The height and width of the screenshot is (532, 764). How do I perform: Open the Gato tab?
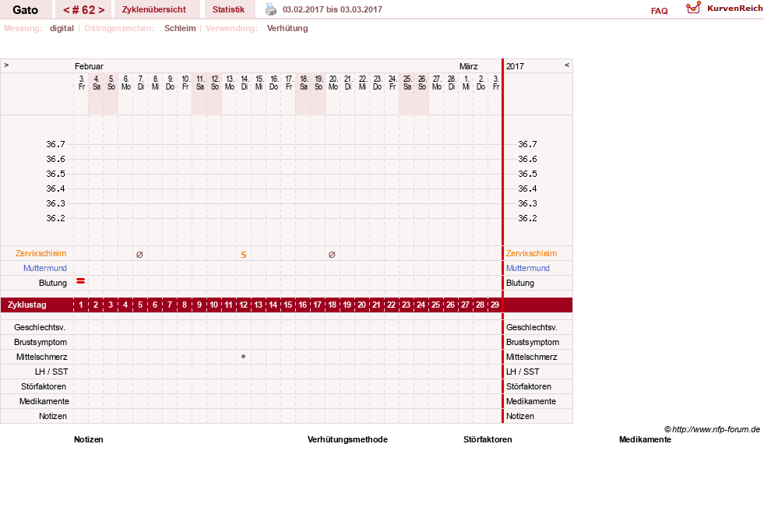(26, 10)
